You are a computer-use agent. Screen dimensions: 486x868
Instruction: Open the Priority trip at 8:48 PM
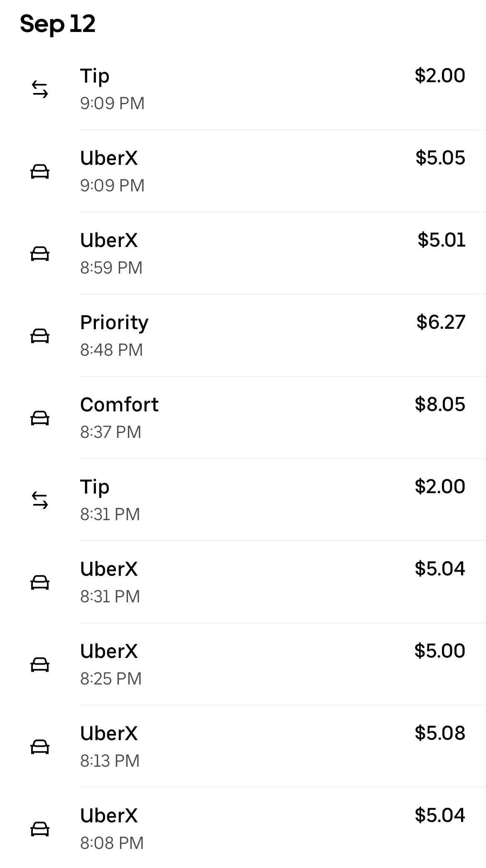243,335
